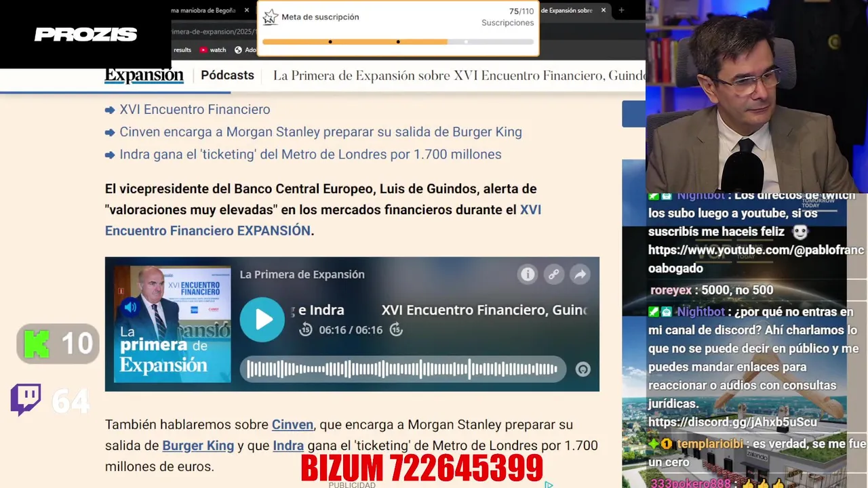868x488 pixels.
Task: Open the 'results' bookmark
Action: (x=182, y=49)
